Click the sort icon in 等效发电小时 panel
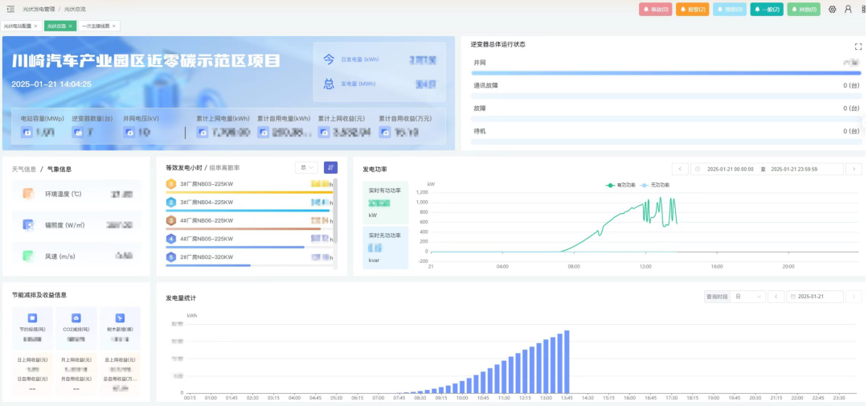 (330, 167)
